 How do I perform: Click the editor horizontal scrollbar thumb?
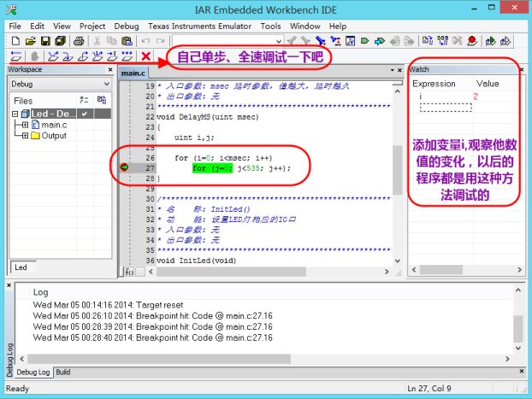coord(231,272)
